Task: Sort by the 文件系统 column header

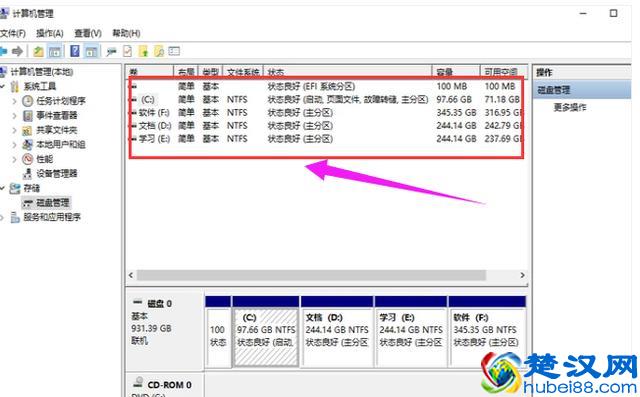Action: point(243,71)
